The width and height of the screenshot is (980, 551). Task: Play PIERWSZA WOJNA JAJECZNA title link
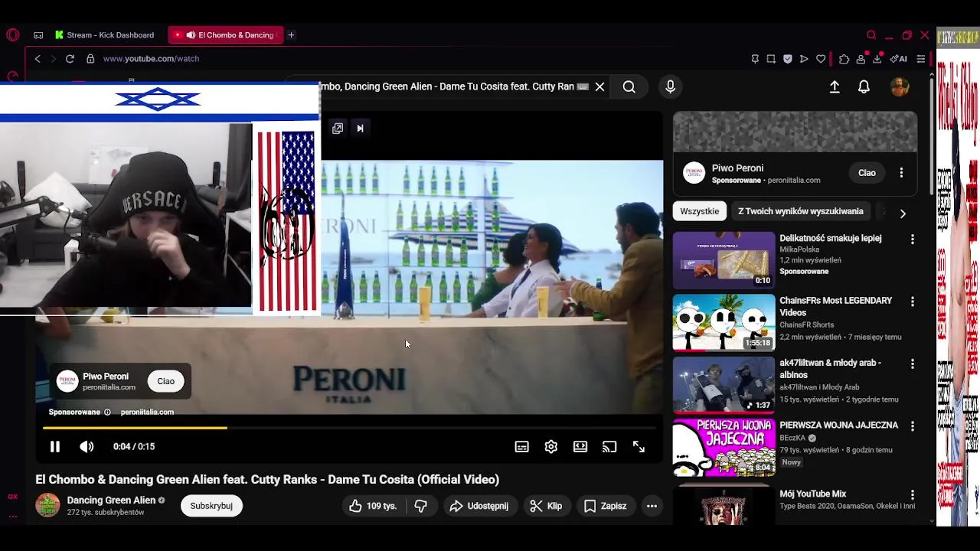point(839,425)
